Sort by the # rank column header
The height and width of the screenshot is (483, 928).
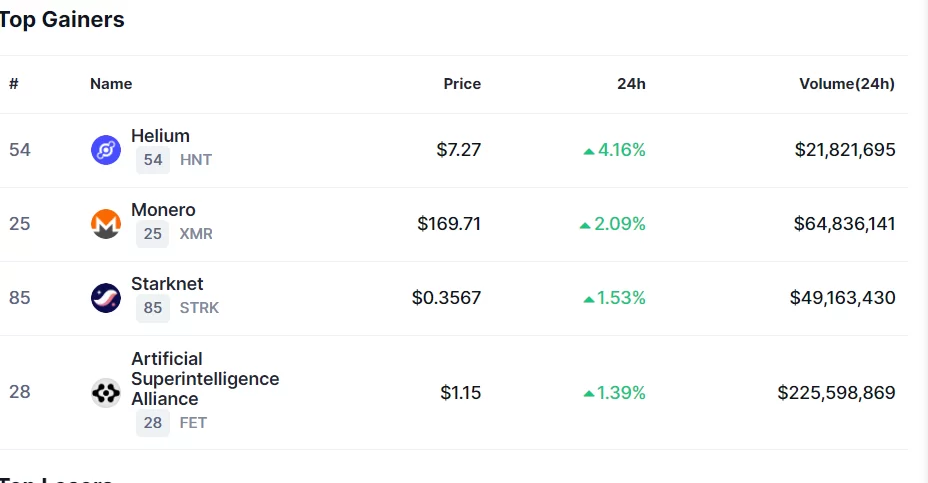(14, 84)
